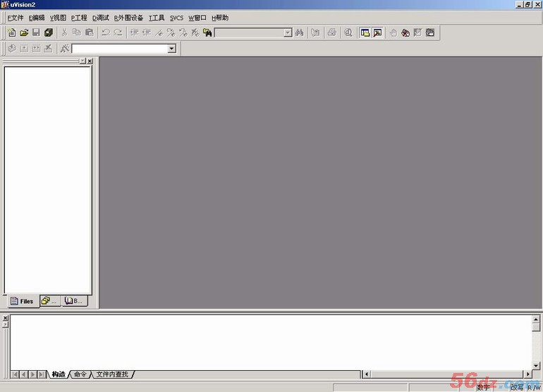The width and height of the screenshot is (543, 392).
Task: Expand the find text dropdown arrow
Action: coord(288,33)
